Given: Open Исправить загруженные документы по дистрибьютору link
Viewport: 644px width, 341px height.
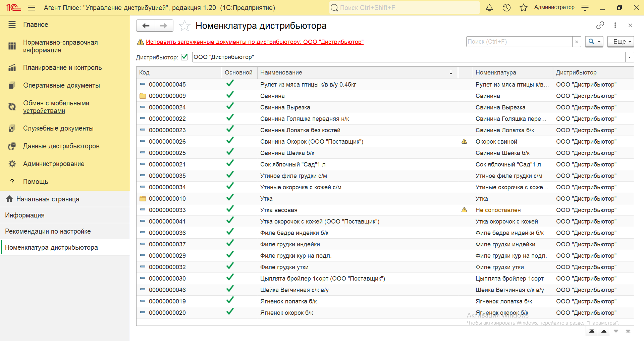Looking at the screenshot, I should [255, 42].
